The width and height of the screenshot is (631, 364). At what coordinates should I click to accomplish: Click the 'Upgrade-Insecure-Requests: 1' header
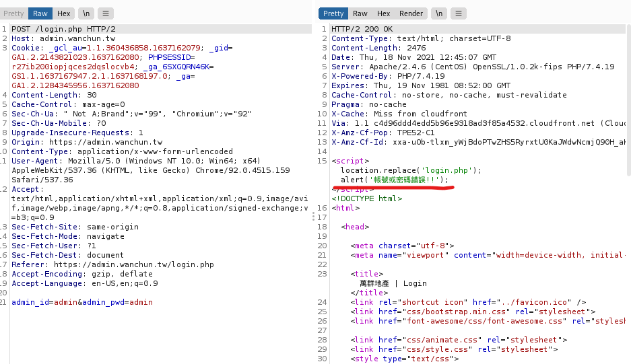pyautogui.click(x=77, y=133)
